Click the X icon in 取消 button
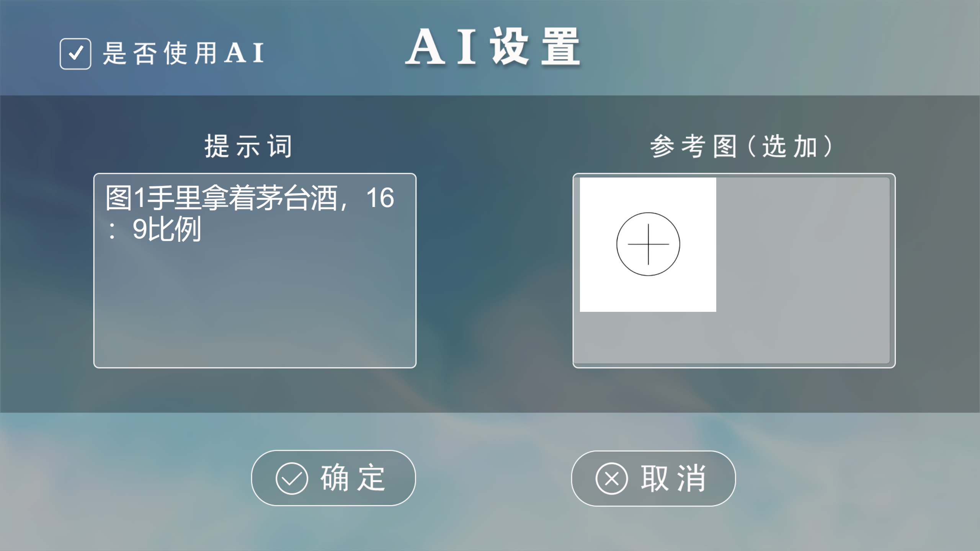This screenshot has width=980, height=551. (611, 479)
